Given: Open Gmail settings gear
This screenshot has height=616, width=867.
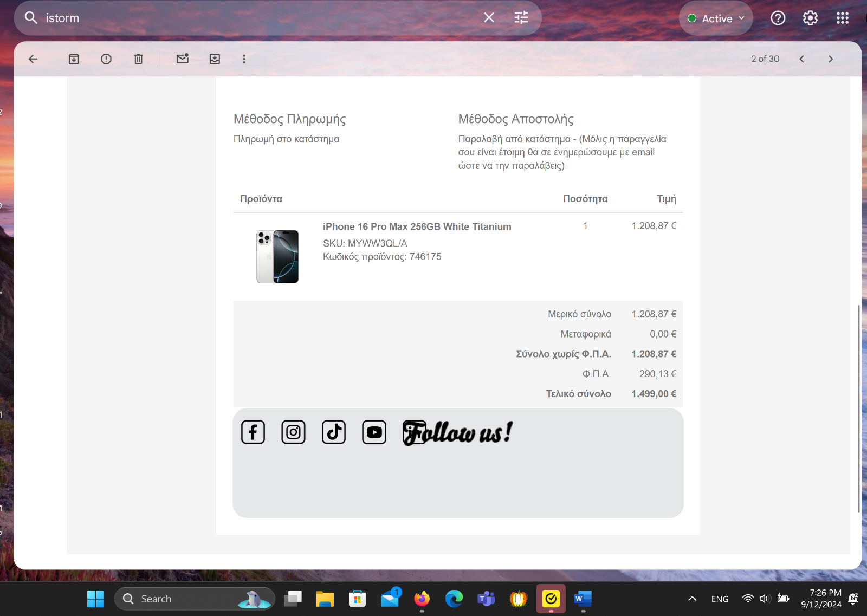Looking at the screenshot, I should coord(810,18).
